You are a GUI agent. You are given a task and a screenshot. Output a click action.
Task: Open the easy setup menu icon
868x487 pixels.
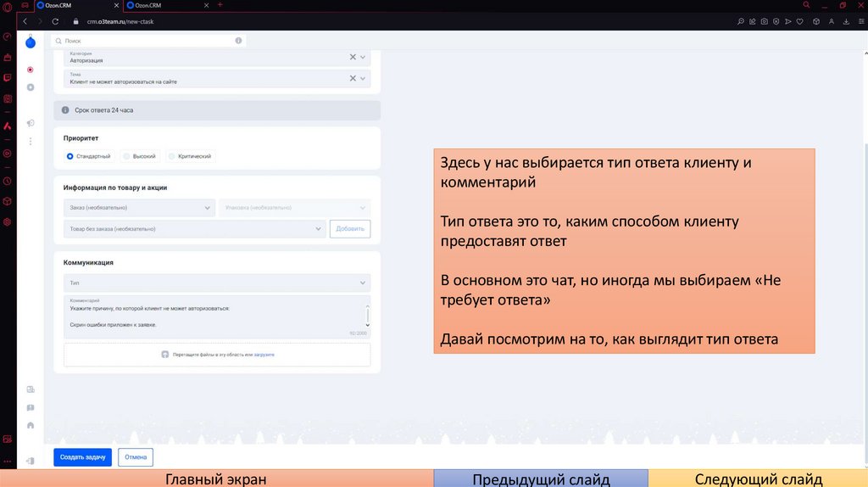(861, 21)
